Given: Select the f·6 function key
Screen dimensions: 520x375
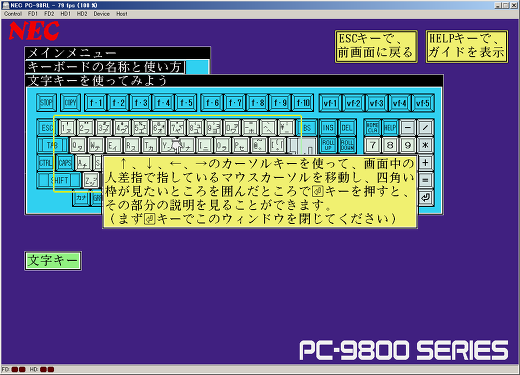Looking at the screenshot, I should (x=212, y=103).
